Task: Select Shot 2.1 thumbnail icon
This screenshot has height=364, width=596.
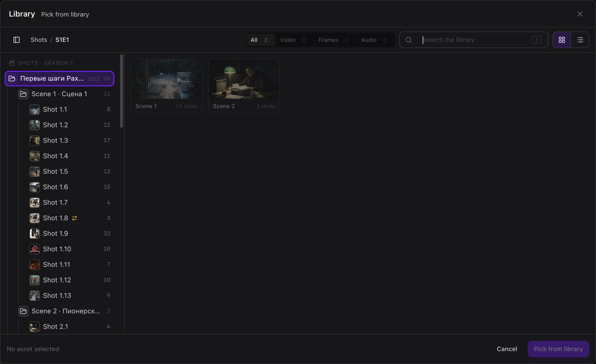Action: 35,327
